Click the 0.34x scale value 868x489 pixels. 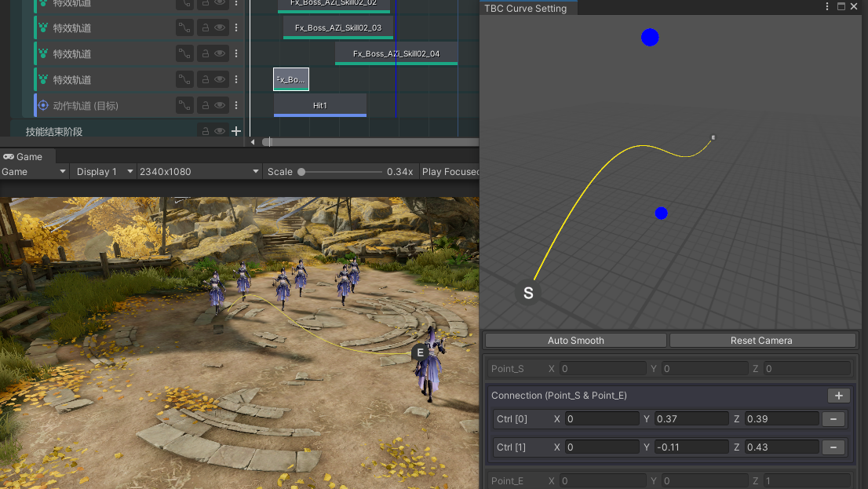point(399,172)
